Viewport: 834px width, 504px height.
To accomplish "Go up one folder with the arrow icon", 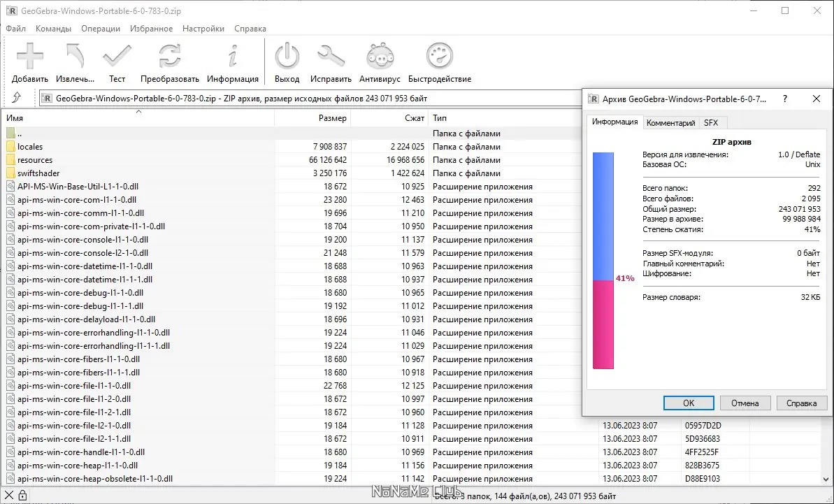I will coord(17,98).
